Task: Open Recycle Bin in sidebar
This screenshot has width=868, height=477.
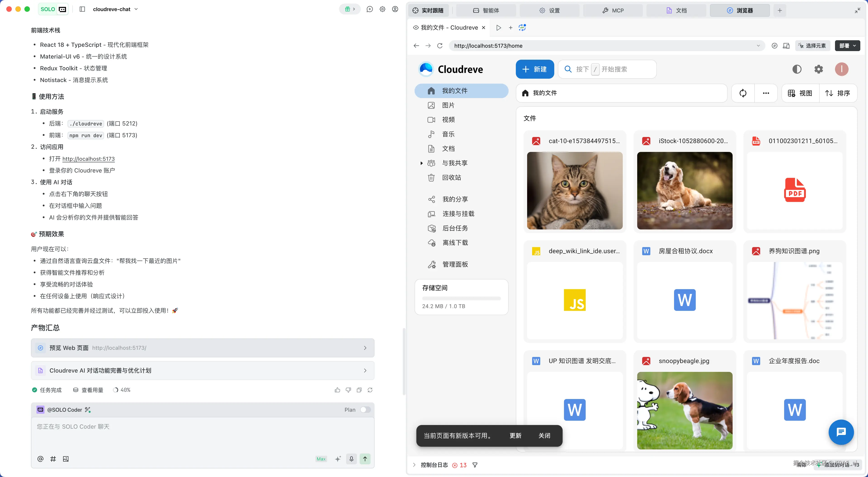Action: click(451, 177)
